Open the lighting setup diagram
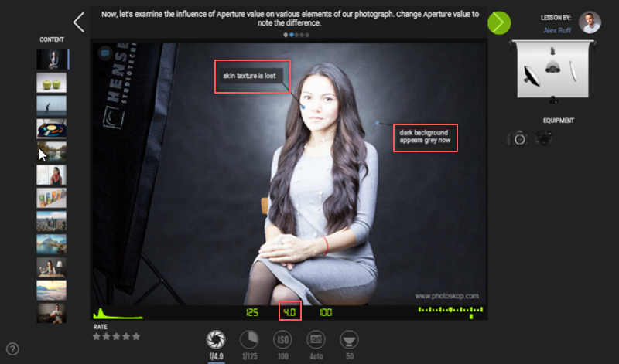The width and height of the screenshot is (619, 364). click(x=552, y=71)
